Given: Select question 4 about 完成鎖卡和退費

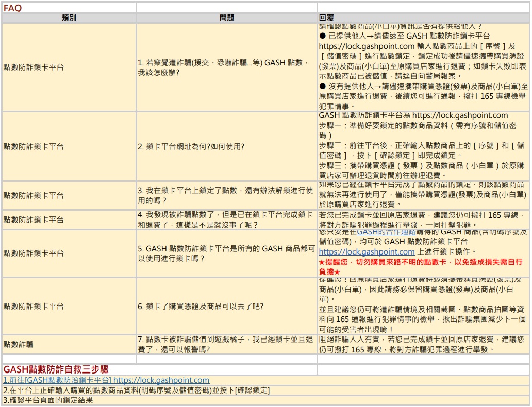Looking at the screenshot, I should pyautogui.click(x=227, y=219).
